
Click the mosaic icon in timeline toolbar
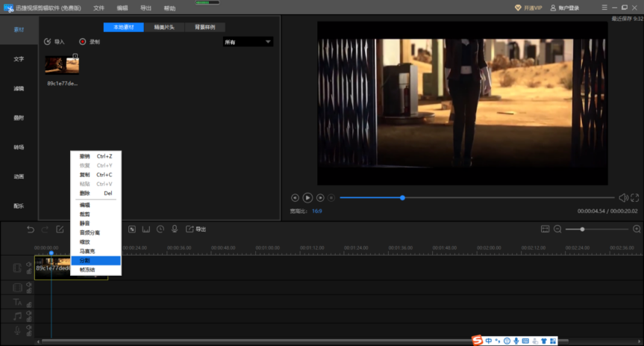(132, 229)
